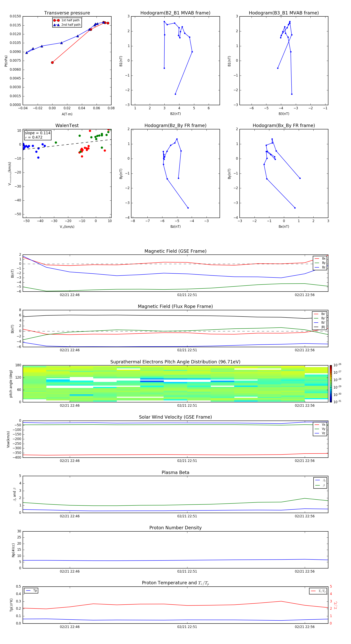Click the "Solar Wind Velocity (GSE Frame)" title

(x=175, y=417)
